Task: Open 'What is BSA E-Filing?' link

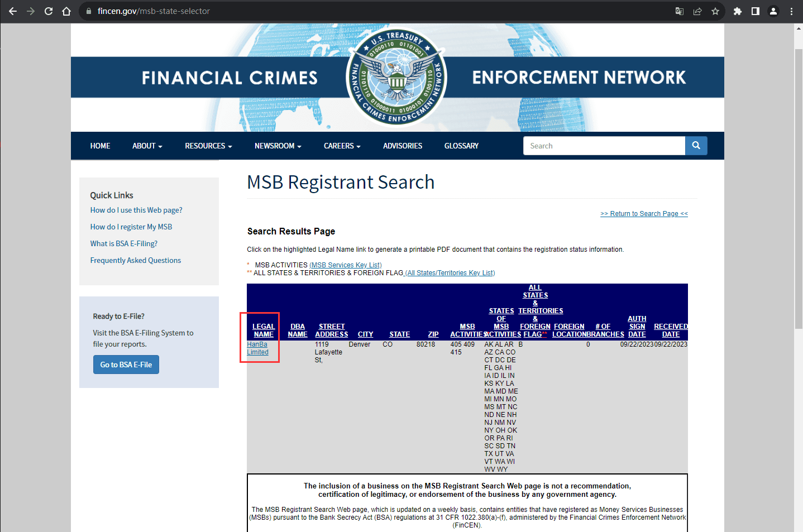Action: pyautogui.click(x=124, y=243)
